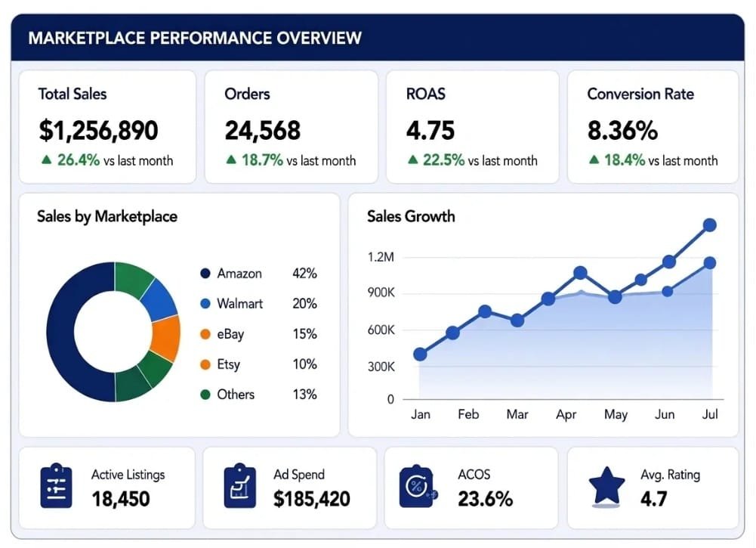Click the Etsy legend color dot
The width and height of the screenshot is (756, 548).
205,364
